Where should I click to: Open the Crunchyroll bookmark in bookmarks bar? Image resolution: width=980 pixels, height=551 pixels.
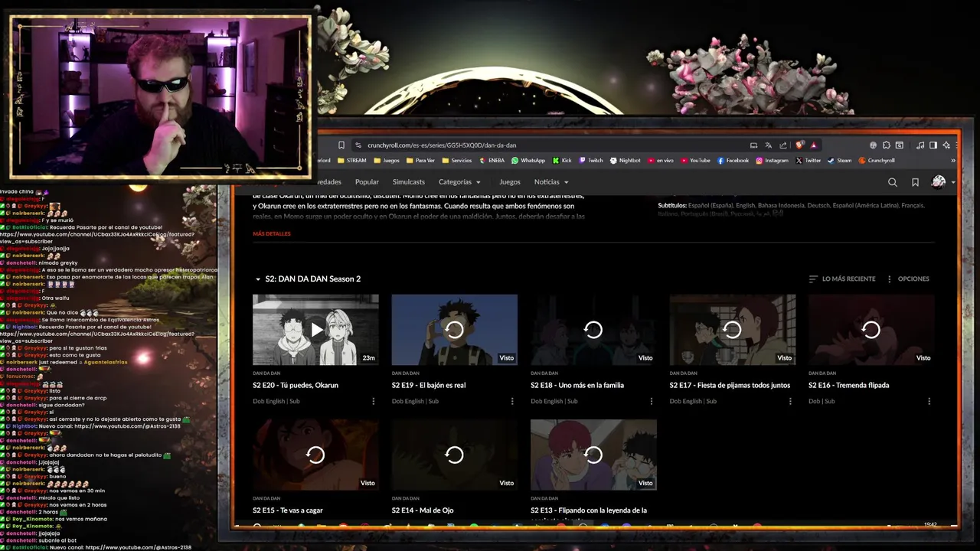[877, 161]
